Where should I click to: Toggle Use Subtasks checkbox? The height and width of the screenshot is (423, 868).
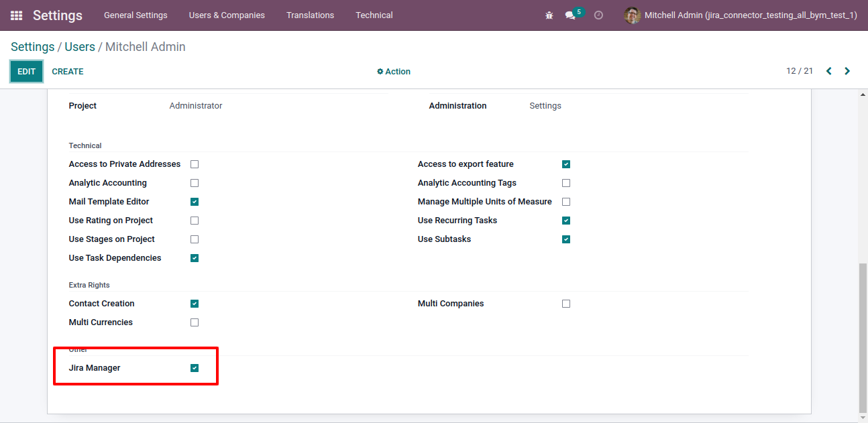tap(566, 239)
